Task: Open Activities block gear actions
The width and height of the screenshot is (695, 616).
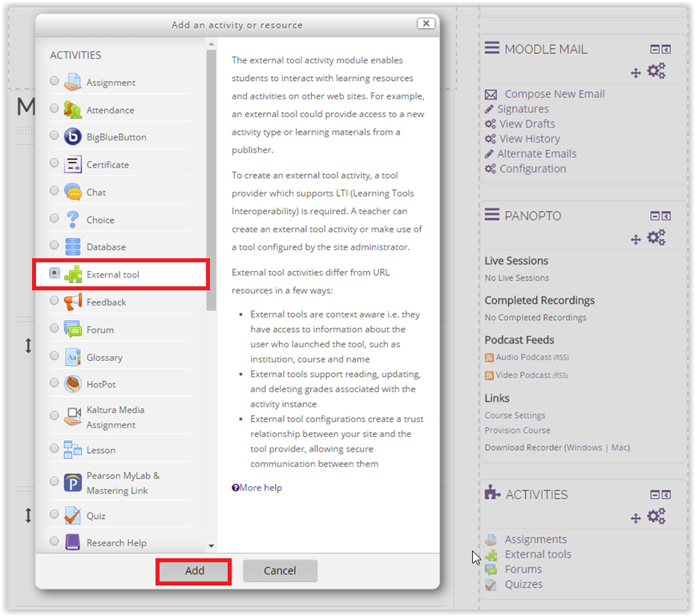Action: tap(657, 517)
